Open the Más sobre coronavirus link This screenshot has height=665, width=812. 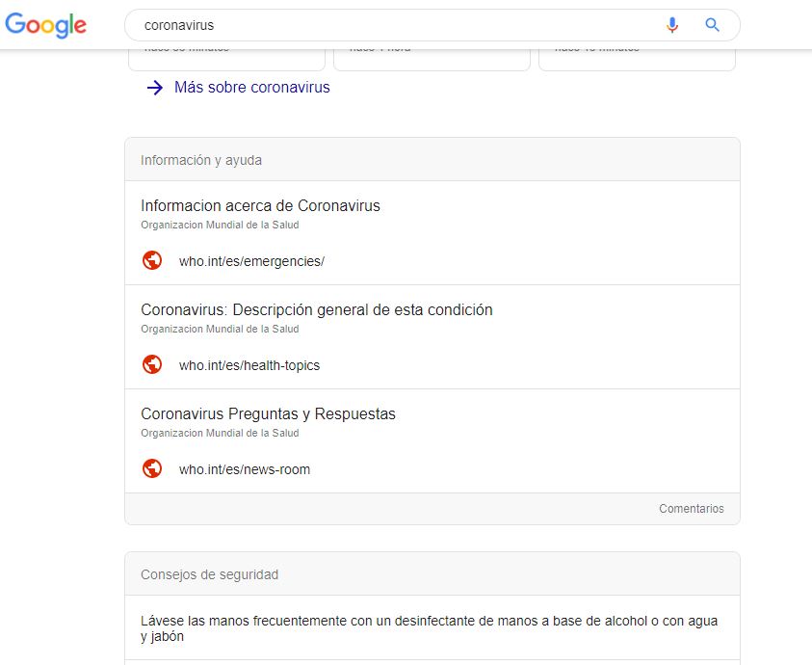pos(251,88)
